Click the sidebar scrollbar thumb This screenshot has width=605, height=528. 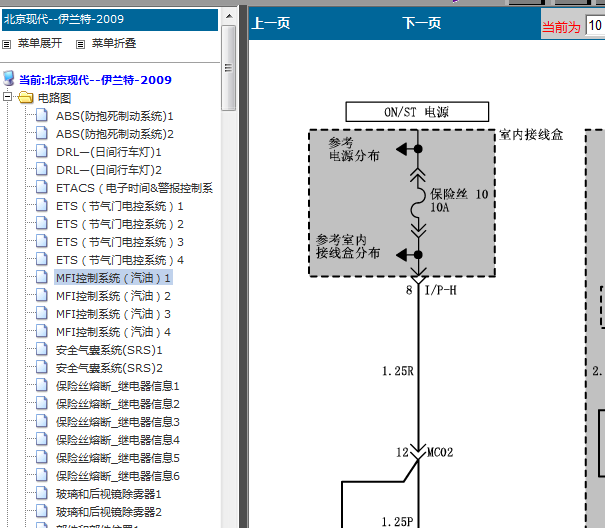pos(229,68)
